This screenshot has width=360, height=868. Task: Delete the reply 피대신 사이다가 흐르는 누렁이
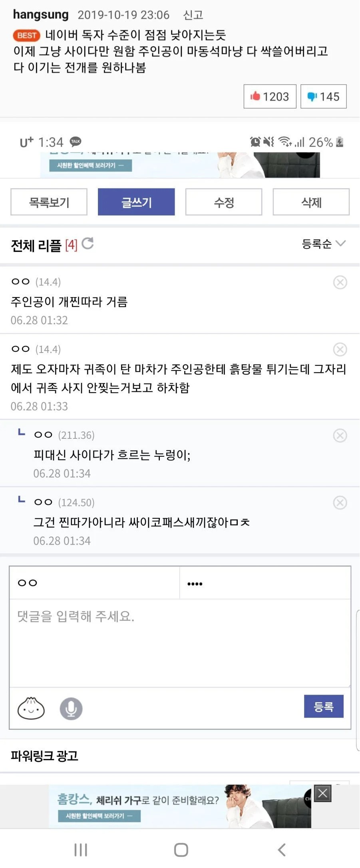340,435
